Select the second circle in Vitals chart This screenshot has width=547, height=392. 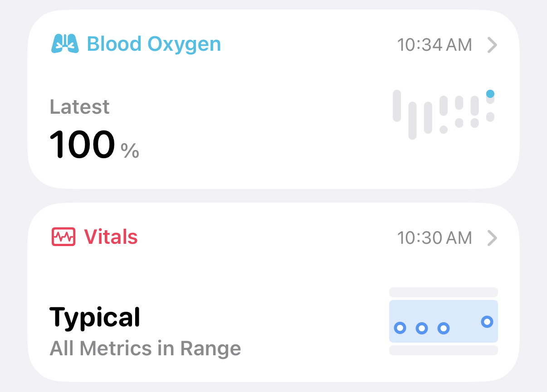(x=422, y=328)
